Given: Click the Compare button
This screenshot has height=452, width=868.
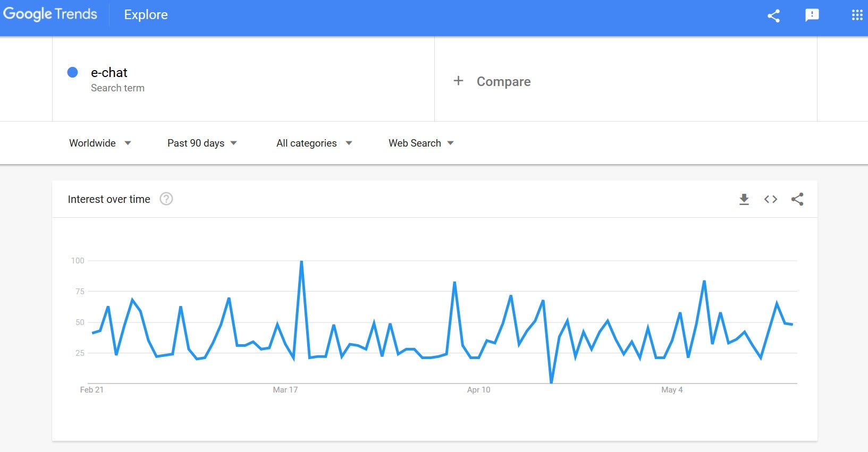Looking at the screenshot, I should click(x=492, y=81).
